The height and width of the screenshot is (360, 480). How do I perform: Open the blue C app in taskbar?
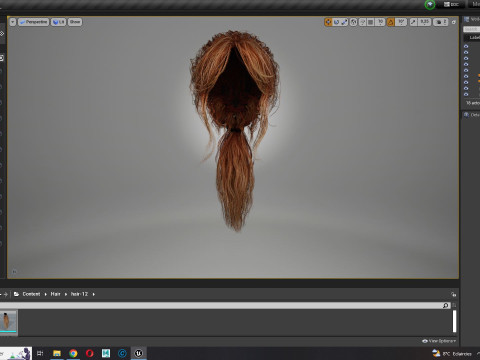(x=122, y=353)
